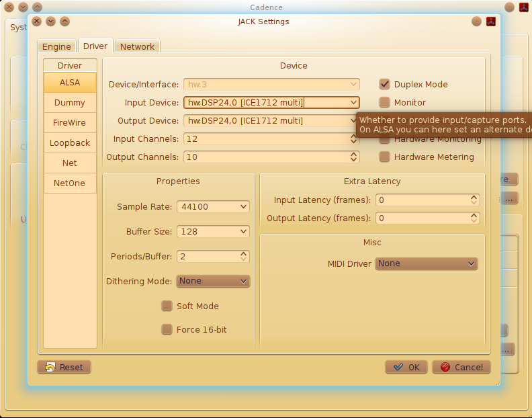Click the round titlebar button in JACK Settings
Image resolution: width=532 pixels, height=418 pixels.
point(476,22)
